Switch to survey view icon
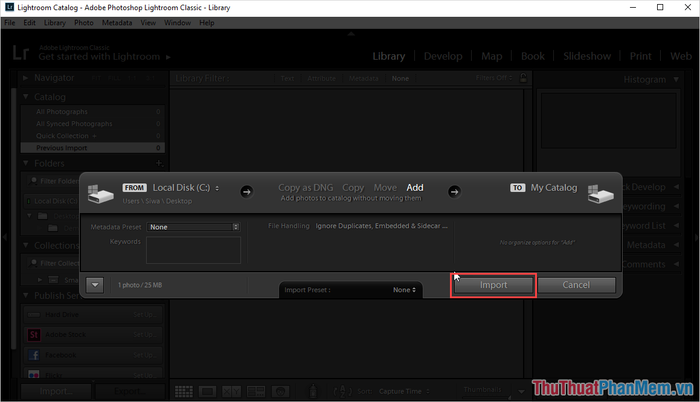The image size is (700, 402). click(256, 392)
